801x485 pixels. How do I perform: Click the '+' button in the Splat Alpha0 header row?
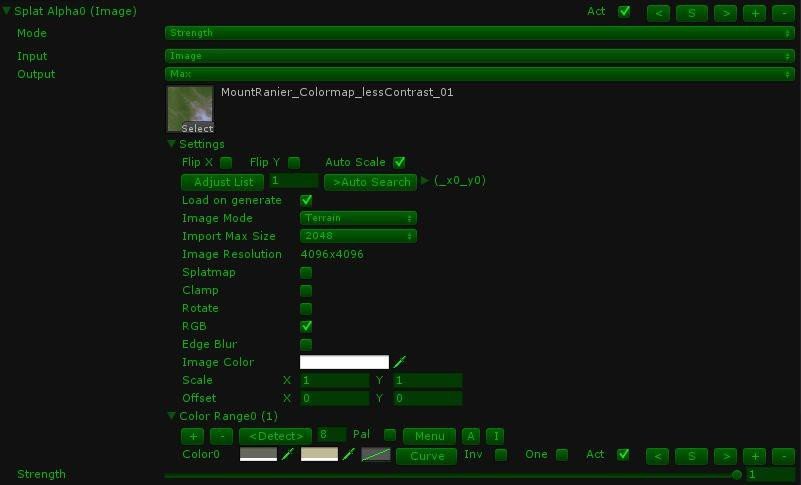[755, 13]
